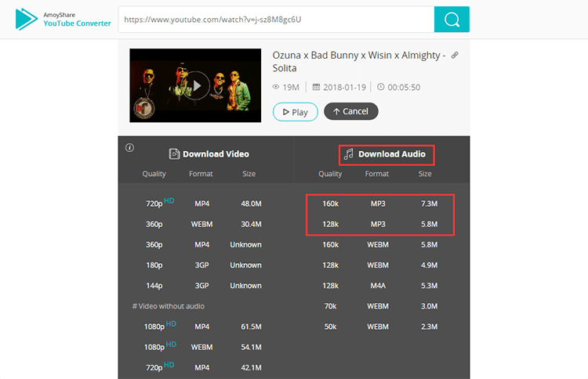This screenshot has height=379, width=588.
Task: Download 128k MP3 5.8M audio
Action: [380, 224]
